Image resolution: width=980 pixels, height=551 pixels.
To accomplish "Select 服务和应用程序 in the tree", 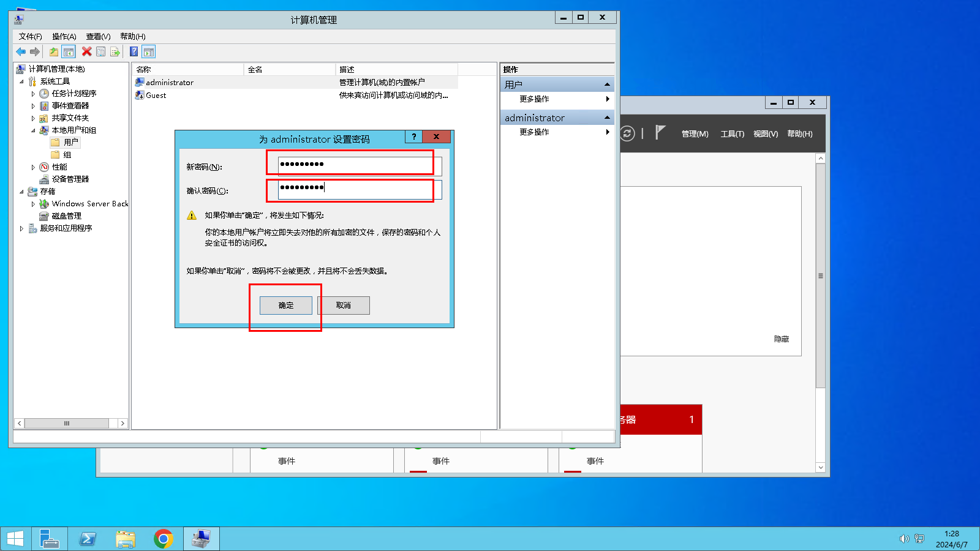I will [x=66, y=228].
